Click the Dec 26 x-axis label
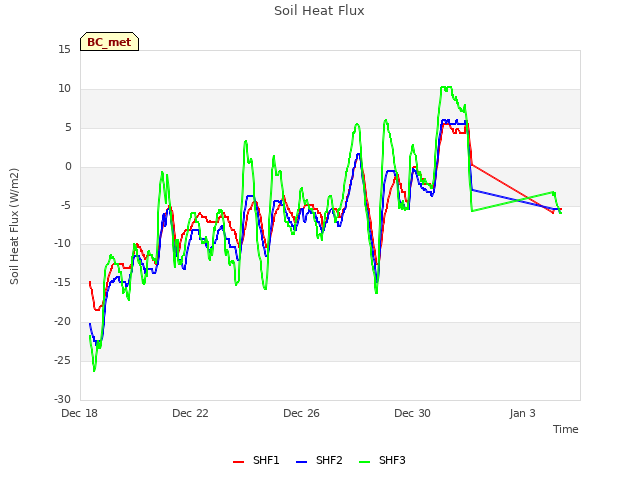This screenshot has height=480, width=640. click(301, 413)
